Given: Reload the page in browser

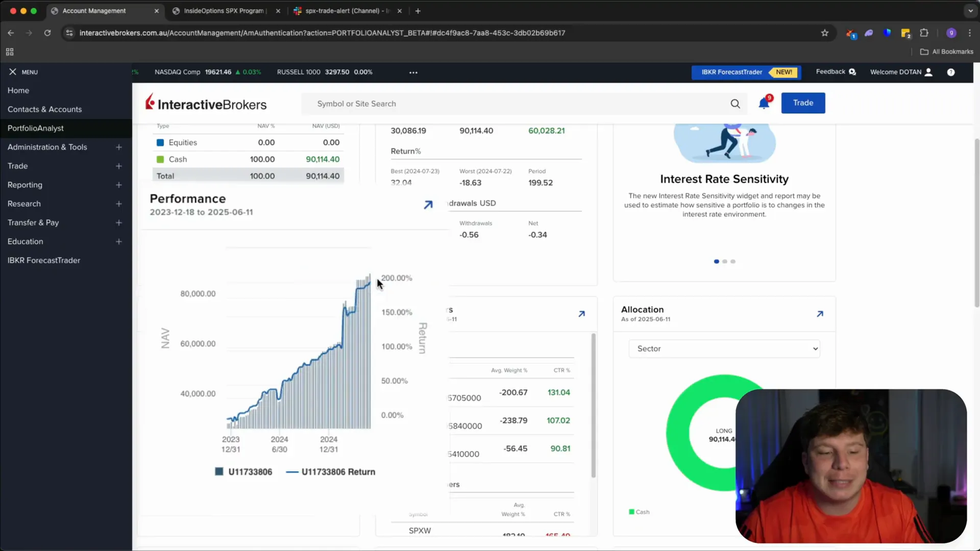Looking at the screenshot, I should [47, 33].
